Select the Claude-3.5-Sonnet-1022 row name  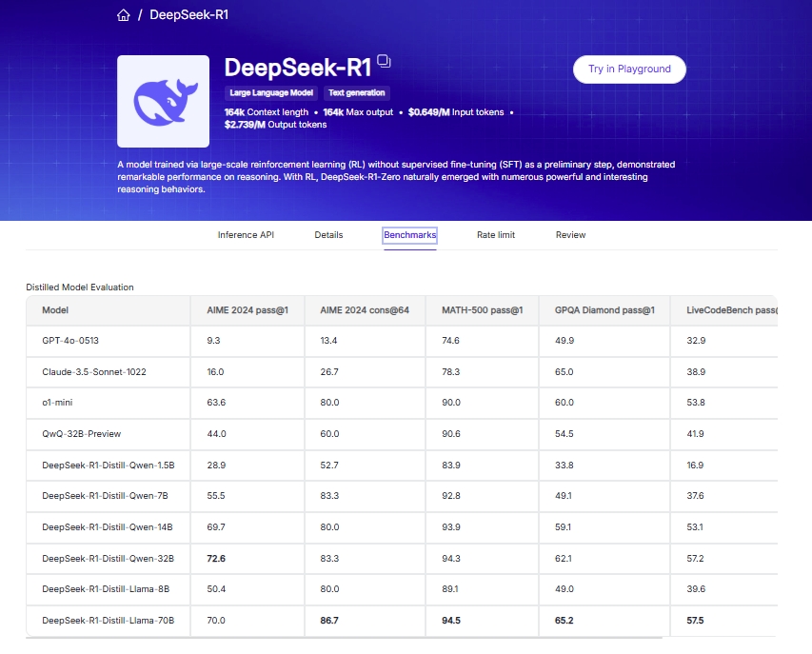click(x=92, y=372)
